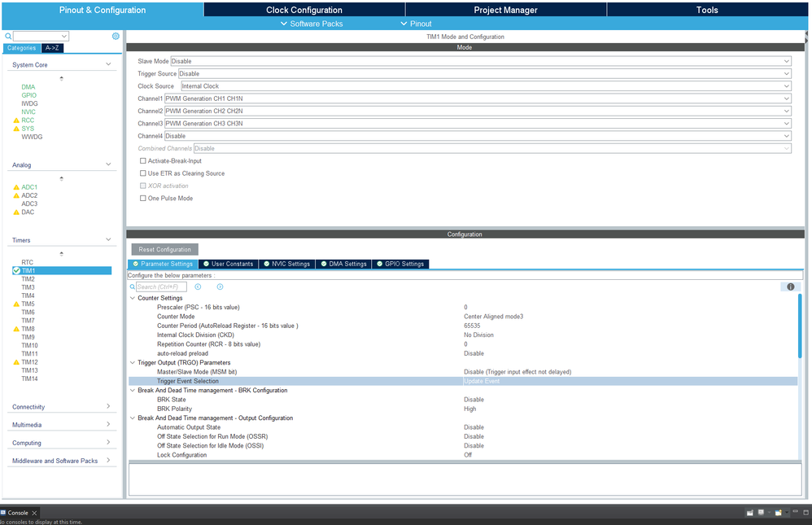This screenshot has height=525, width=812.
Task: Click the open new console icon
Action: [778, 513]
